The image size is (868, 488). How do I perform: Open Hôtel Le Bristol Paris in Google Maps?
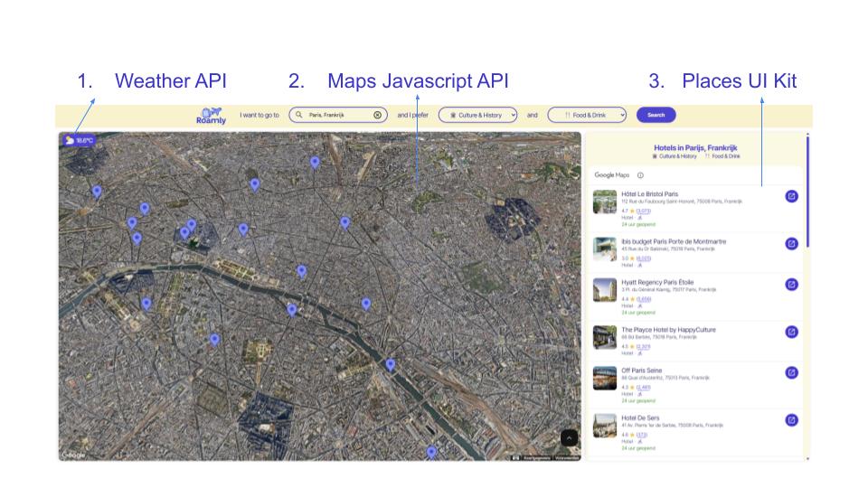click(x=792, y=196)
